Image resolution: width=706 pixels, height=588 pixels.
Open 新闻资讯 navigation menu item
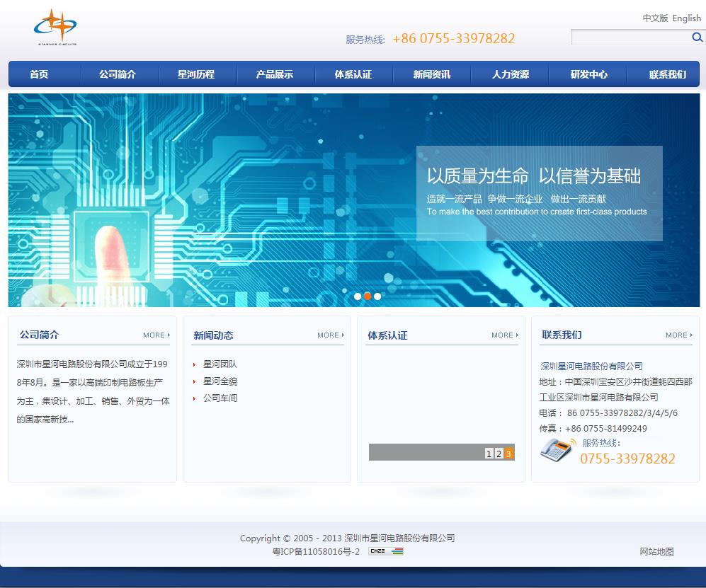[x=432, y=74]
